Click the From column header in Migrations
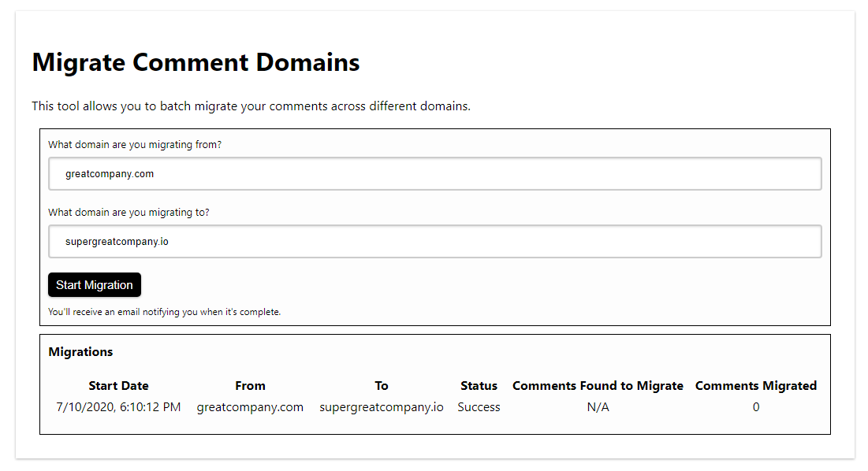This screenshot has height=471, width=868. (250, 386)
